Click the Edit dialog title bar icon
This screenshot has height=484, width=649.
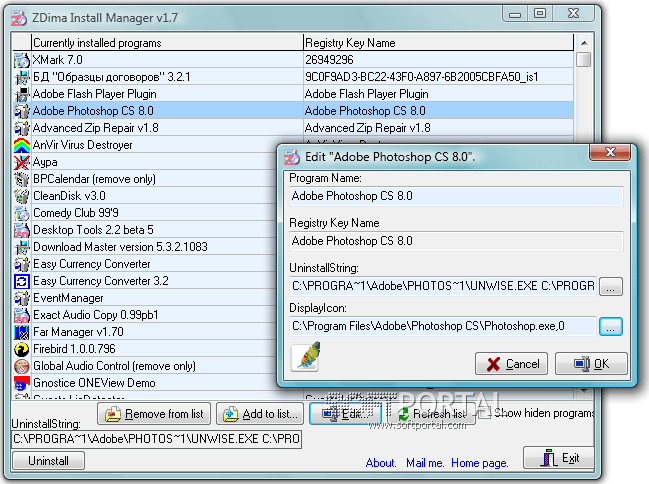pos(292,157)
